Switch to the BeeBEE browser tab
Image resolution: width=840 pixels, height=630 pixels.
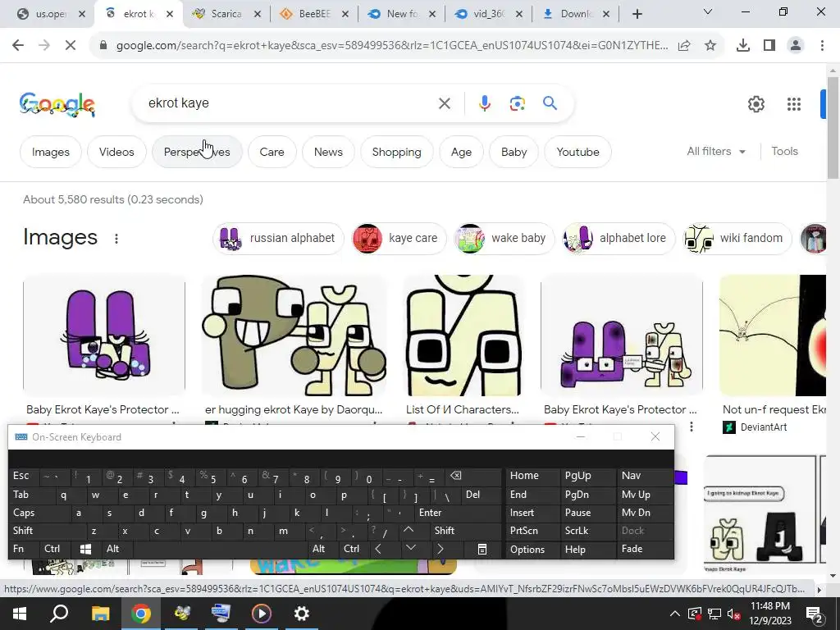pyautogui.click(x=314, y=14)
